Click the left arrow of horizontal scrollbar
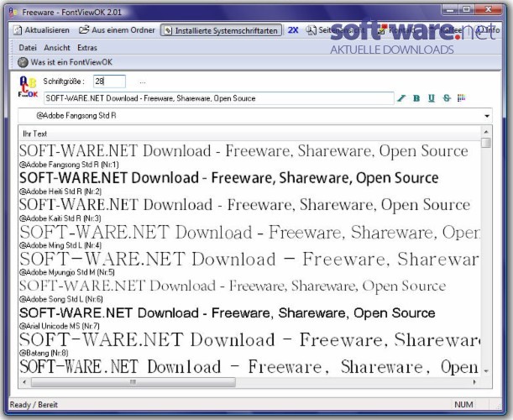Image resolution: width=513 pixels, height=420 pixels. (24, 382)
